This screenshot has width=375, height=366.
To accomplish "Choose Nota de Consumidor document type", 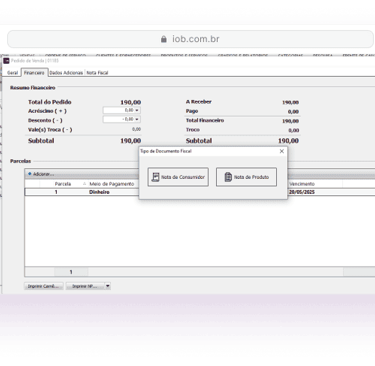I will [178, 177].
